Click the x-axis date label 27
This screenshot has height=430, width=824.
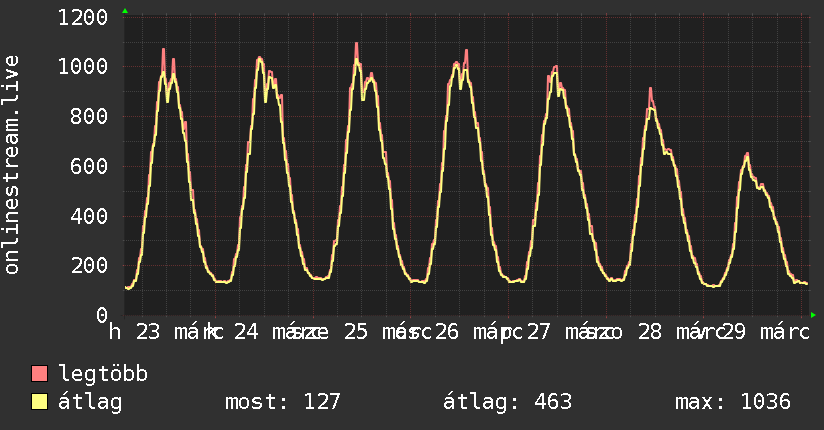(539, 332)
